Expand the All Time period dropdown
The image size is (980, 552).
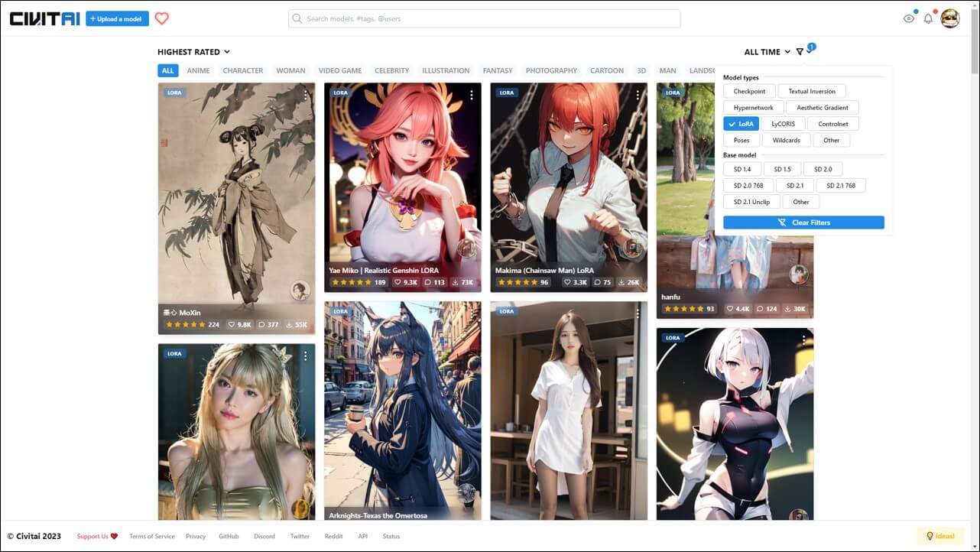tap(767, 52)
